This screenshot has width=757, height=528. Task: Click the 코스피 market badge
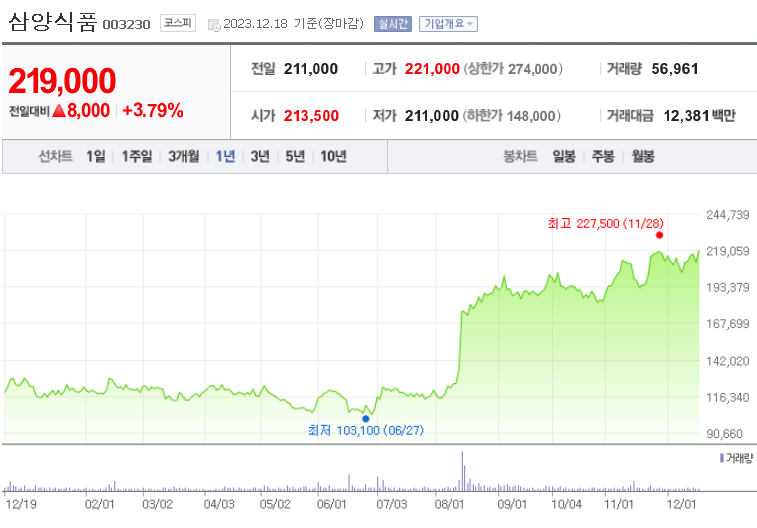[178, 23]
